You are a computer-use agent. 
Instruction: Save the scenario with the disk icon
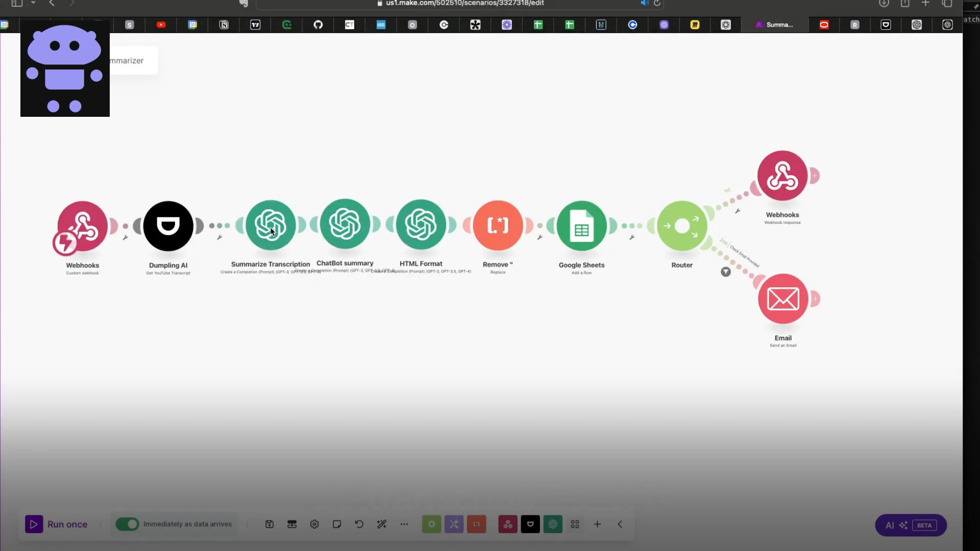269,524
